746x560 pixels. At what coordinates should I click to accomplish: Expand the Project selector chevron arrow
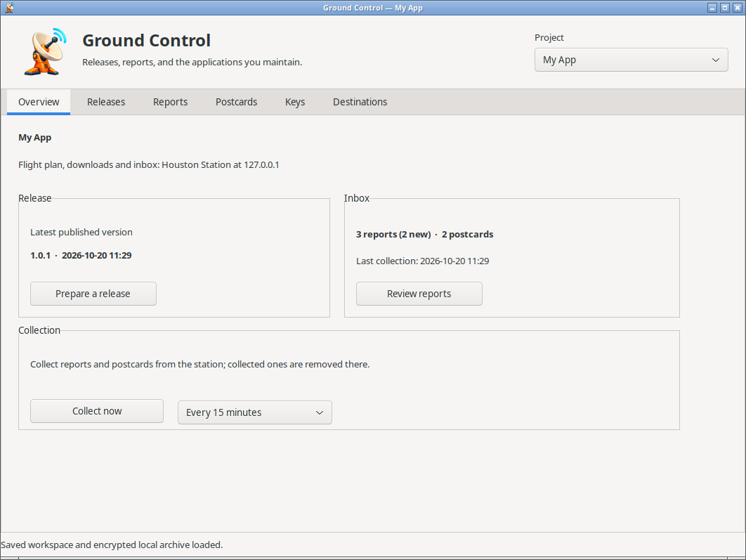pos(715,60)
